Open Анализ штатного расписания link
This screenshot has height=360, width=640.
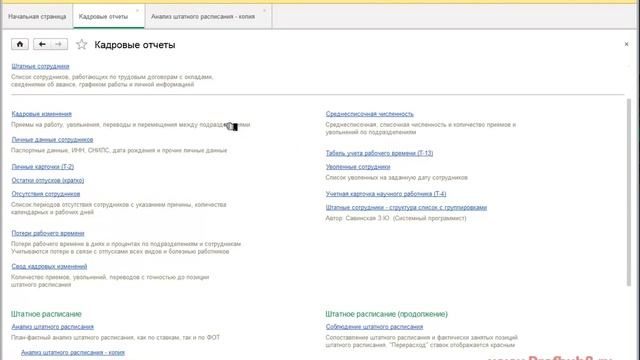[x=53, y=327]
